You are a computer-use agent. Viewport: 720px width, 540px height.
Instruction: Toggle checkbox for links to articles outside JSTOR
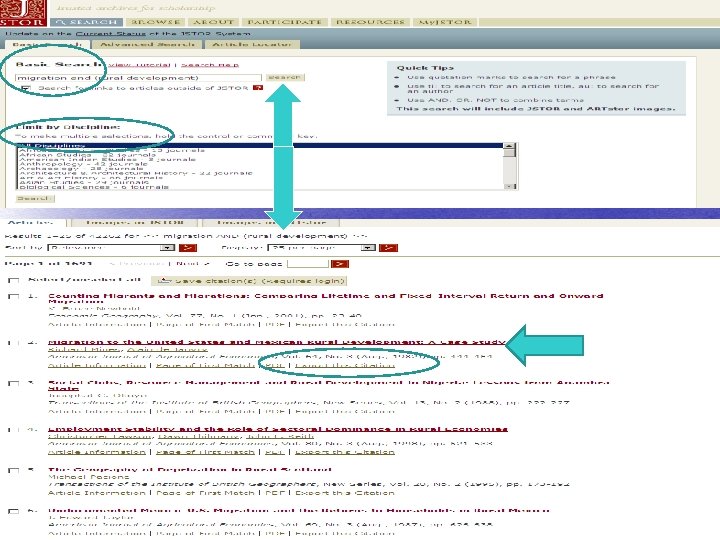tap(25, 88)
